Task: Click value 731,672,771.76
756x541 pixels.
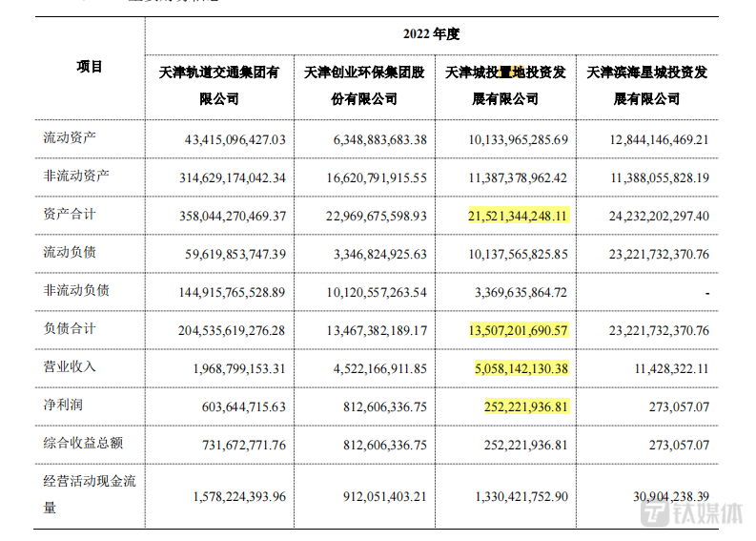Action: [x=244, y=445]
